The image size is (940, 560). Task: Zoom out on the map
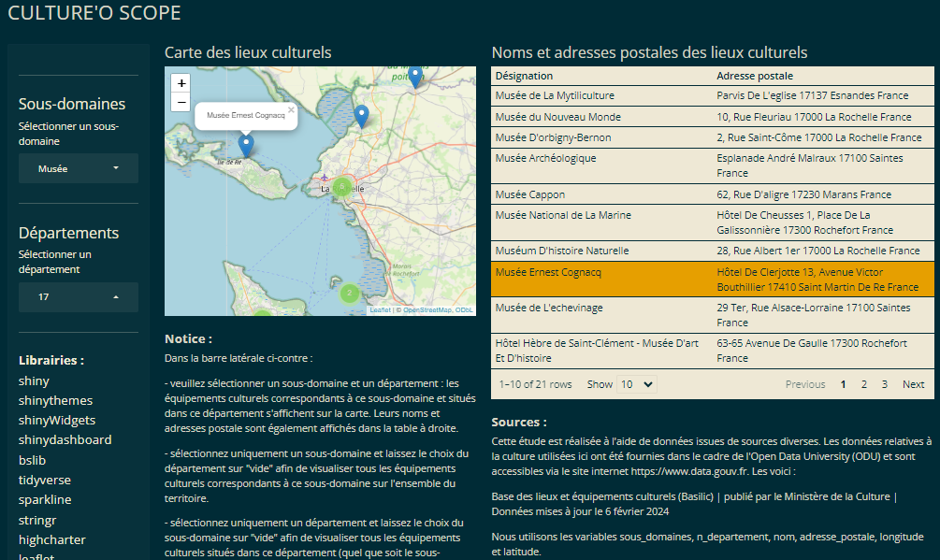181,102
